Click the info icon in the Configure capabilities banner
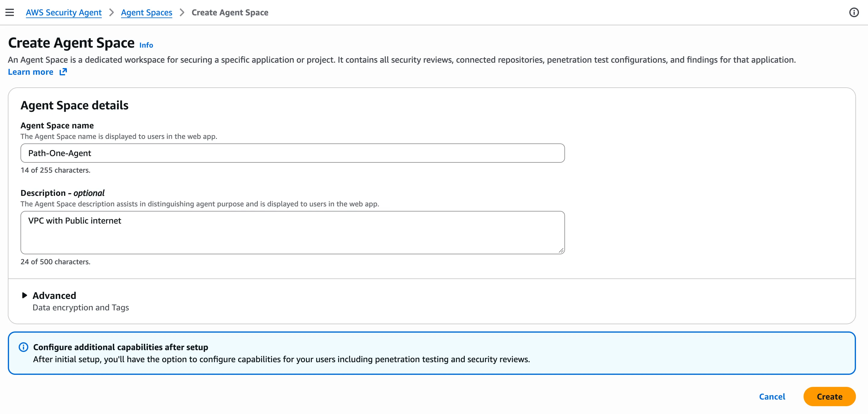The image size is (868, 414). pyautogui.click(x=23, y=347)
